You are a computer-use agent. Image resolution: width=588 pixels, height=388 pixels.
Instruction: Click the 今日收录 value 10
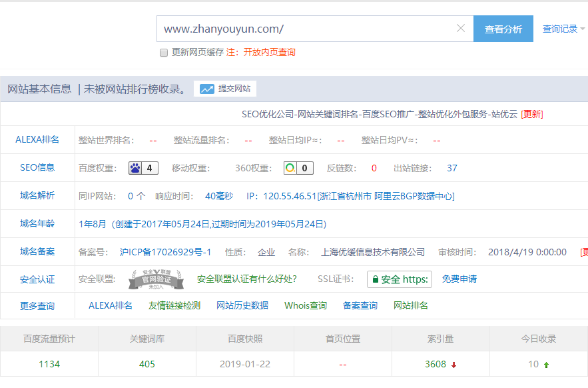click(533, 365)
